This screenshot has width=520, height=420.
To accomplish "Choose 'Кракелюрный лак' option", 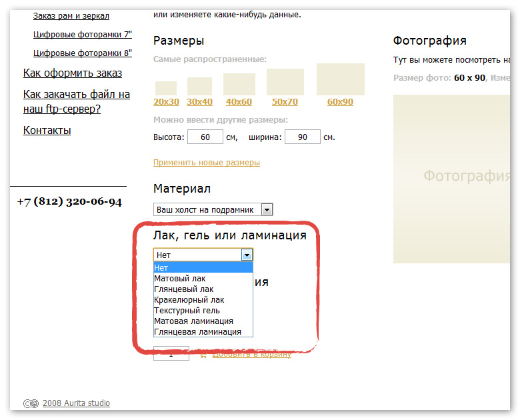I will point(203,299).
